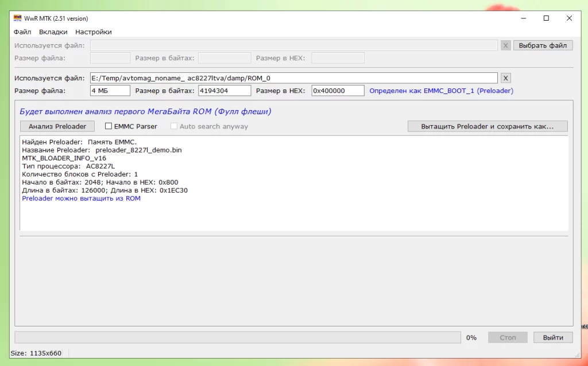Click the file path field containing ROM_0
The height and width of the screenshot is (366, 588).
[x=293, y=78]
